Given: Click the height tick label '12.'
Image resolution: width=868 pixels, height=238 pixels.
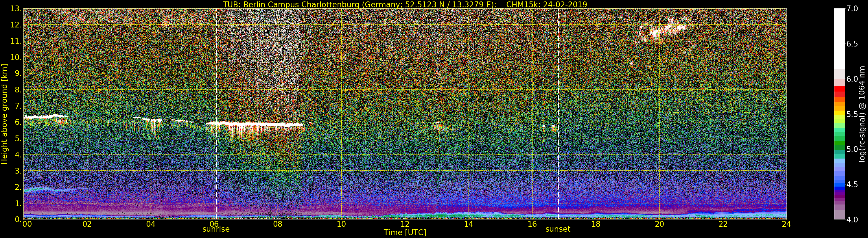Looking at the screenshot, I should [16, 25].
